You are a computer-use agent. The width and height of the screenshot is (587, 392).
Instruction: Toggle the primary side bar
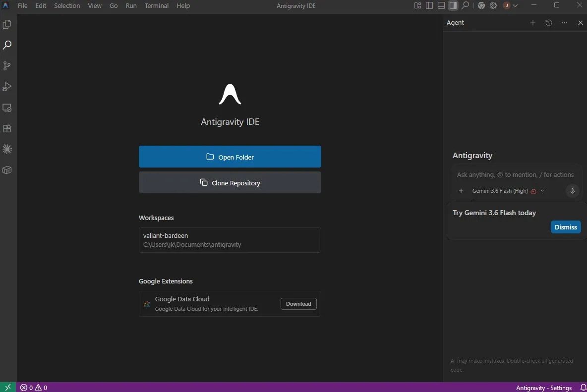pyautogui.click(x=429, y=5)
